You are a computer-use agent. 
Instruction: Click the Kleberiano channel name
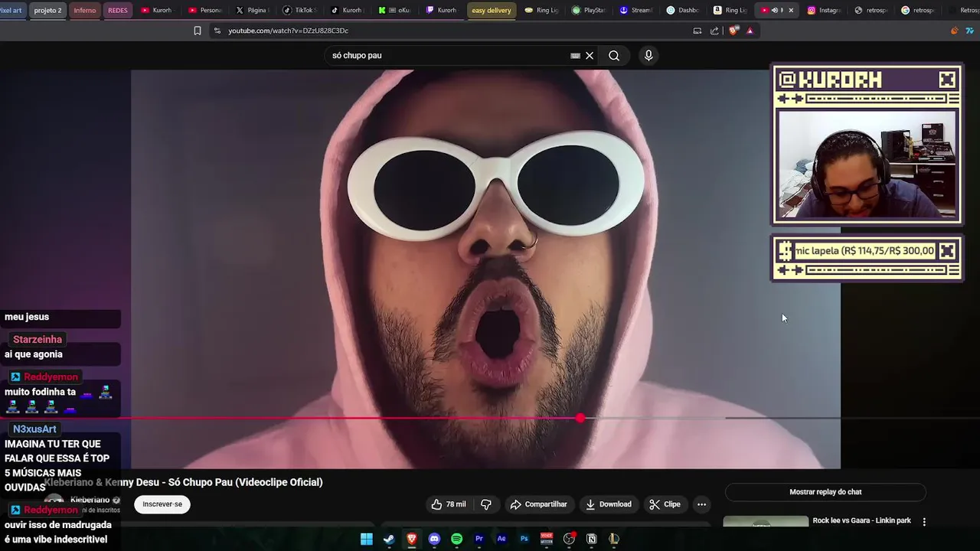click(90, 500)
